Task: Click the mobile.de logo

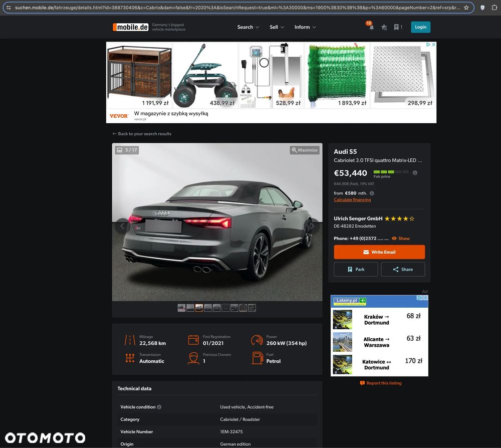Action: click(130, 27)
